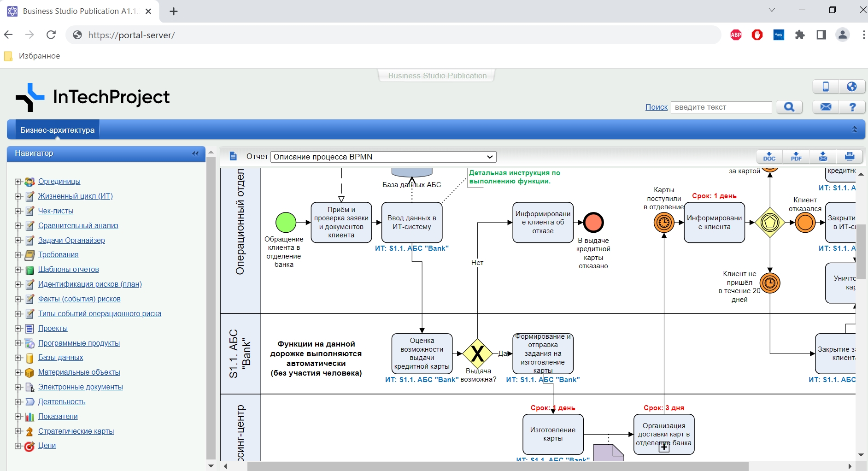Collapse the Навигатор panel
The width and height of the screenshot is (868, 471).
pyautogui.click(x=195, y=153)
